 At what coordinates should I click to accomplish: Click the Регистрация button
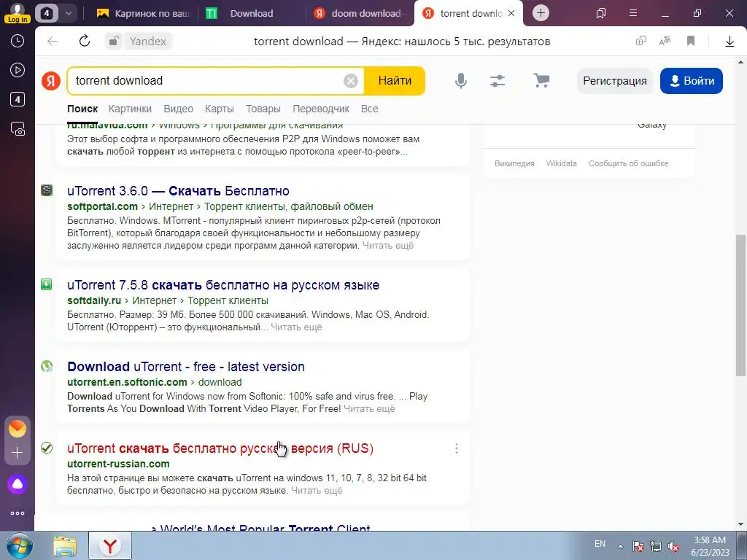614,81
